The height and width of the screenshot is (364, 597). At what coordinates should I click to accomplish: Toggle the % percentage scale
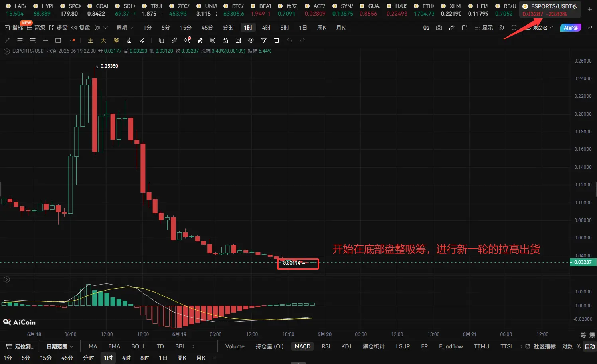point(579,346)
